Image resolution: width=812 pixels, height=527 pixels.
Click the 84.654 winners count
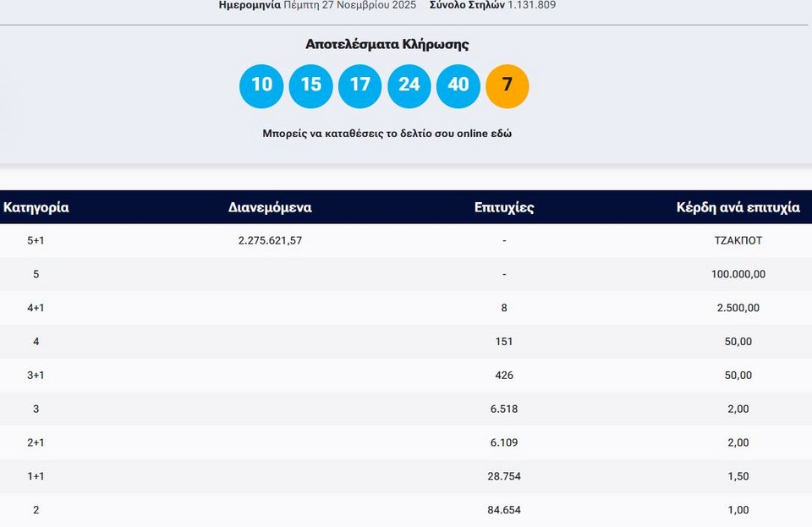[504, 510]
